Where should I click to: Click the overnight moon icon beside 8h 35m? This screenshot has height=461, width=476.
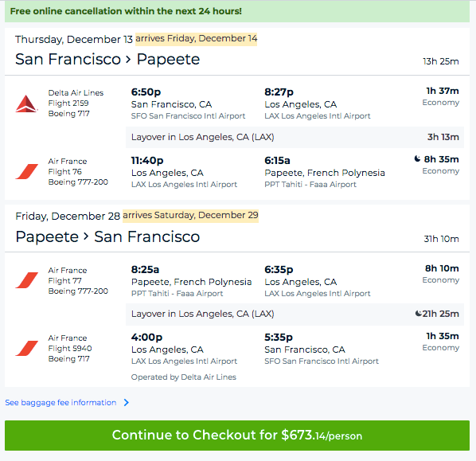[418, 158]
